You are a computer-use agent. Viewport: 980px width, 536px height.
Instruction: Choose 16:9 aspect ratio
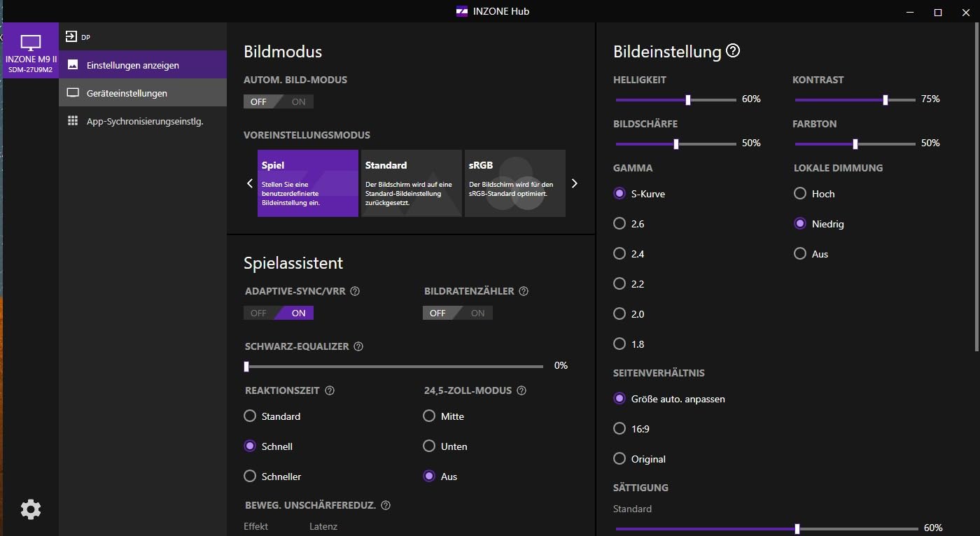pos(633,429)
